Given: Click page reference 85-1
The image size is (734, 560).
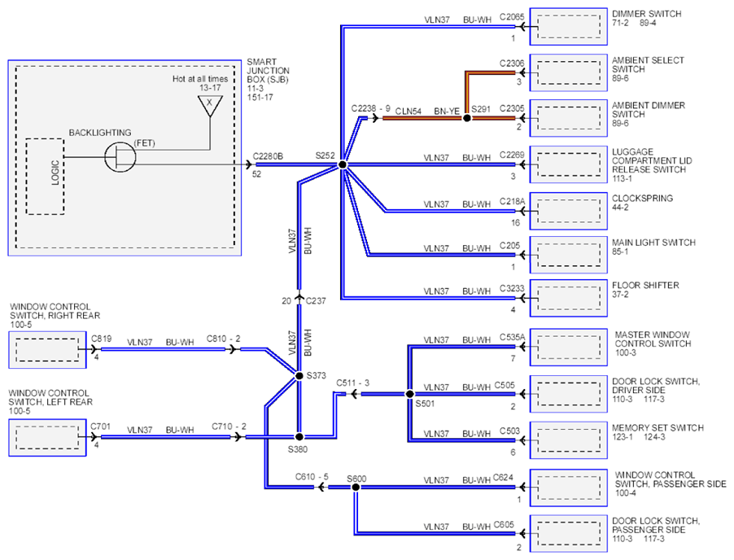Looking at the screenshot, I should [x=620, y=252].
